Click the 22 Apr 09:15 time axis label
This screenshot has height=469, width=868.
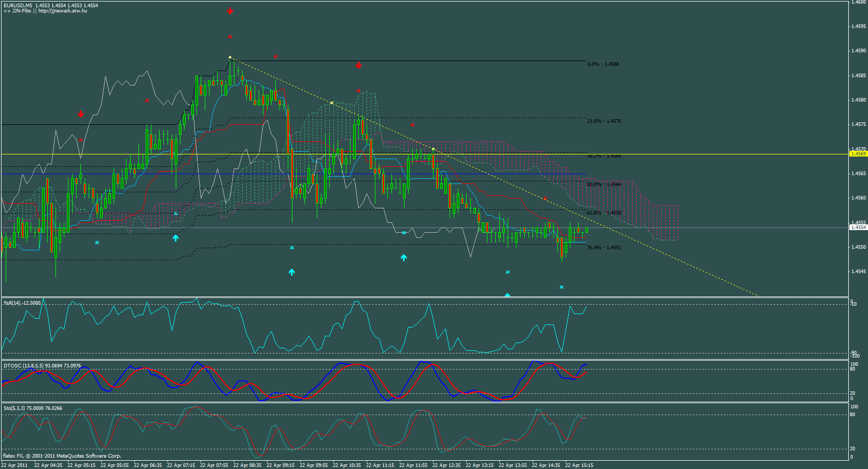pos(281,465)
